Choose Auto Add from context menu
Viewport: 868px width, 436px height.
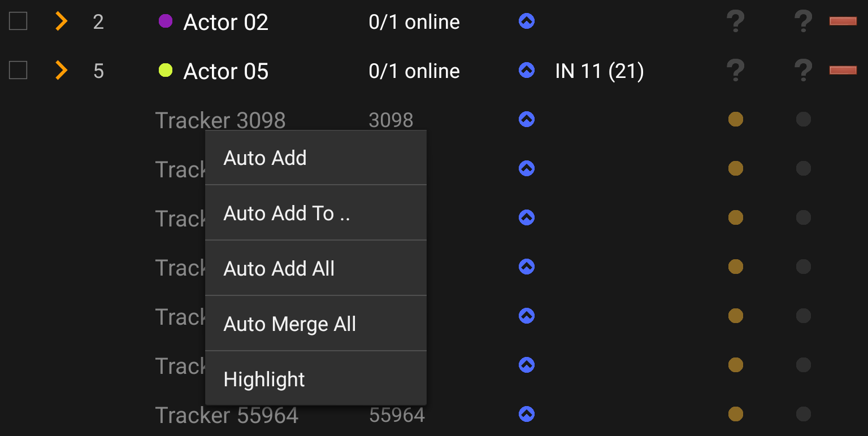click(265, 158)
